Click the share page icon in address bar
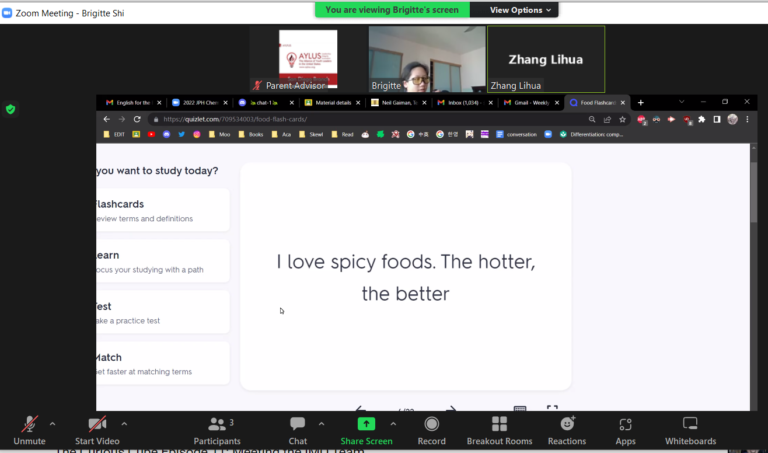Viewport: 768px width, 453px height. (607, 119)
